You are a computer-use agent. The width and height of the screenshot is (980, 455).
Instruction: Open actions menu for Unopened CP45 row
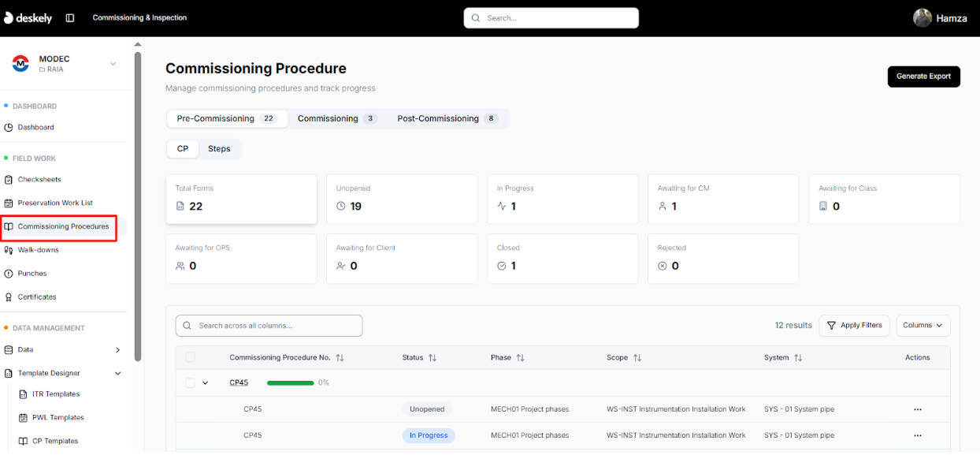[x=917, y=409]
